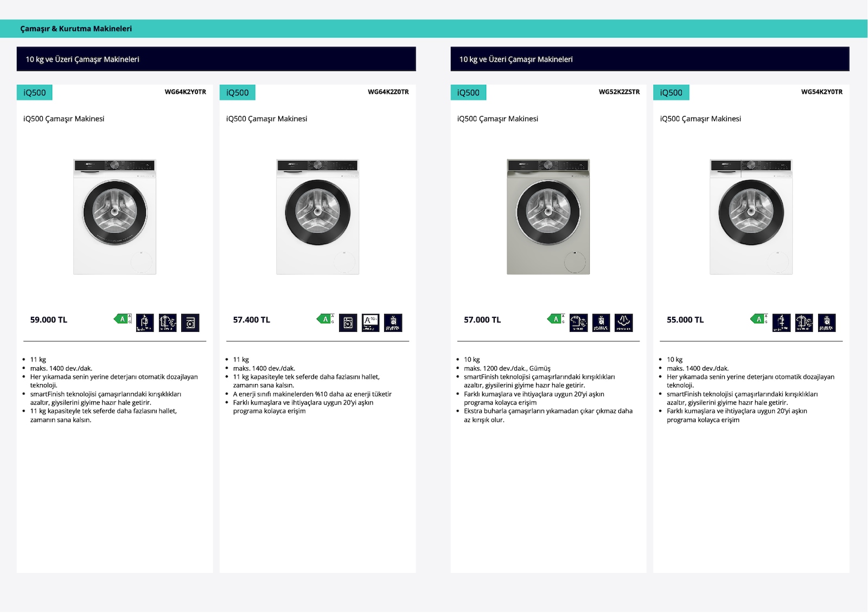Click 'maks. 1400 dev./dak.' under 57.400 TL
This screenshot has height=613, width=868.
click(264, 368)
